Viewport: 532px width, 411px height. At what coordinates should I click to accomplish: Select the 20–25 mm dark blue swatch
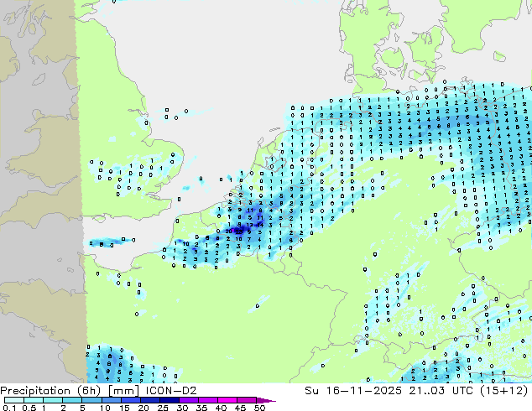[150, 400]
